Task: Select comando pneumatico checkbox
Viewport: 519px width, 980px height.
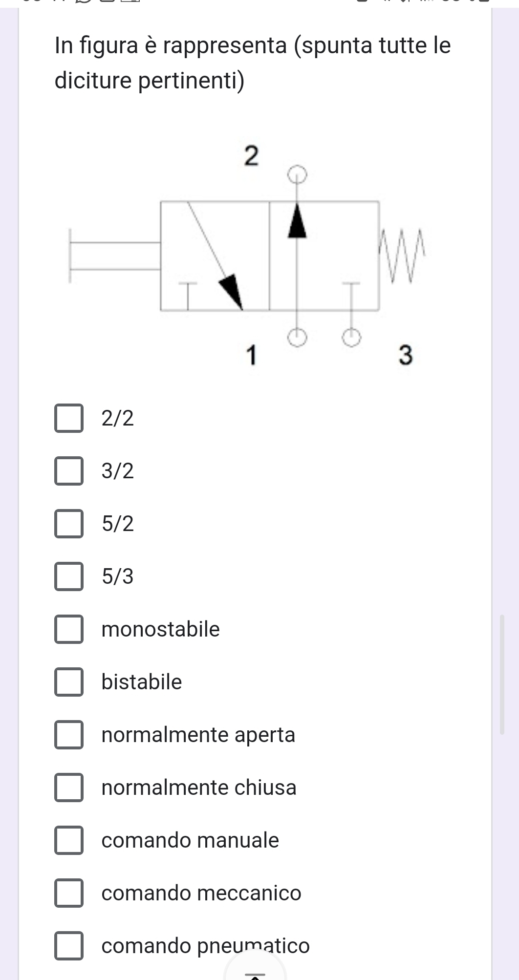Action: point(69,946)
